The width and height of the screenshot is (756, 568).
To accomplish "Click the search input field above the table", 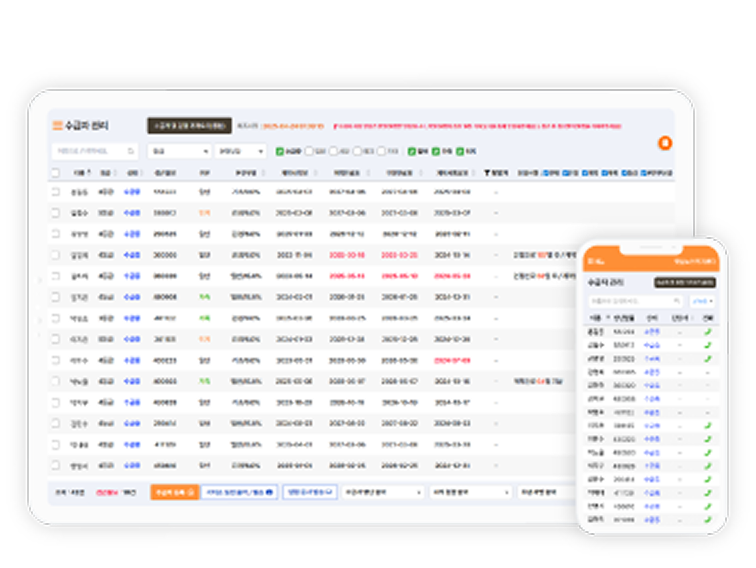I will tap(92, 151).
